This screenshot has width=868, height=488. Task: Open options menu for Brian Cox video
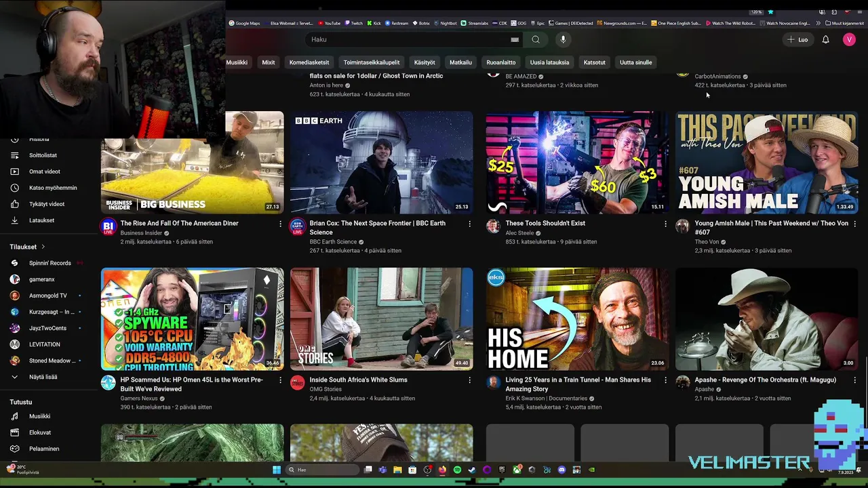tap(469, 224)
